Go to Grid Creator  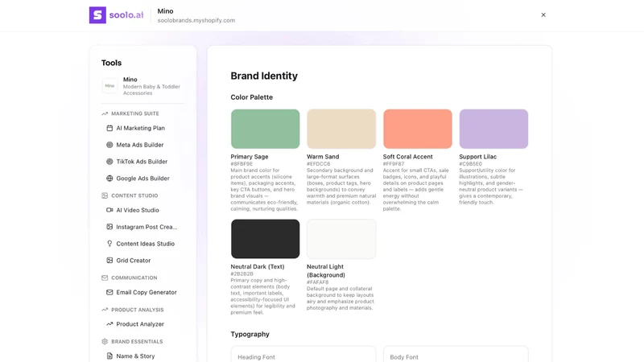tap(134, 261)
